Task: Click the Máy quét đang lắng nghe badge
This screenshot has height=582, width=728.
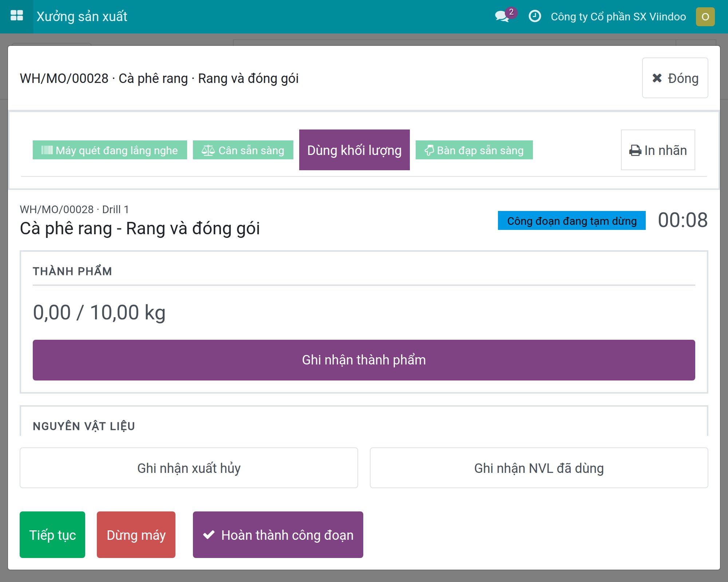Action: point(110,150)
